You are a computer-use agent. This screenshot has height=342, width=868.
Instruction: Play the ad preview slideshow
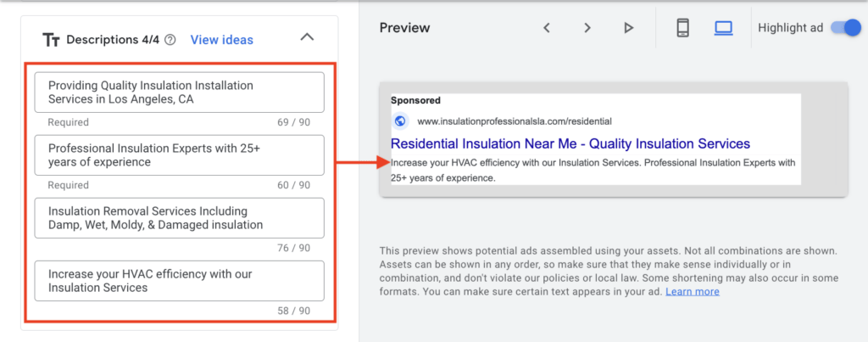(x=628, y=28)
